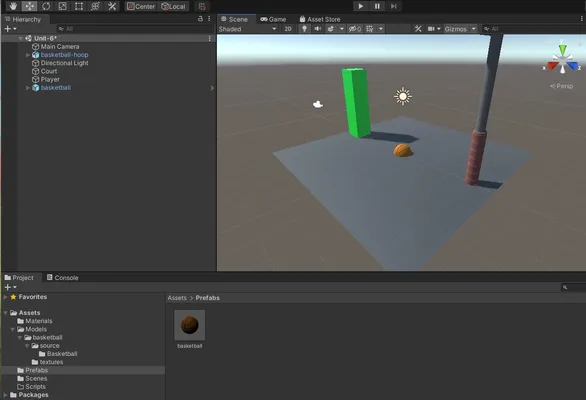This screenshot has width=586, height=400.
Task: Expand basketball-hoop prefab
Action: pos(28,55)
